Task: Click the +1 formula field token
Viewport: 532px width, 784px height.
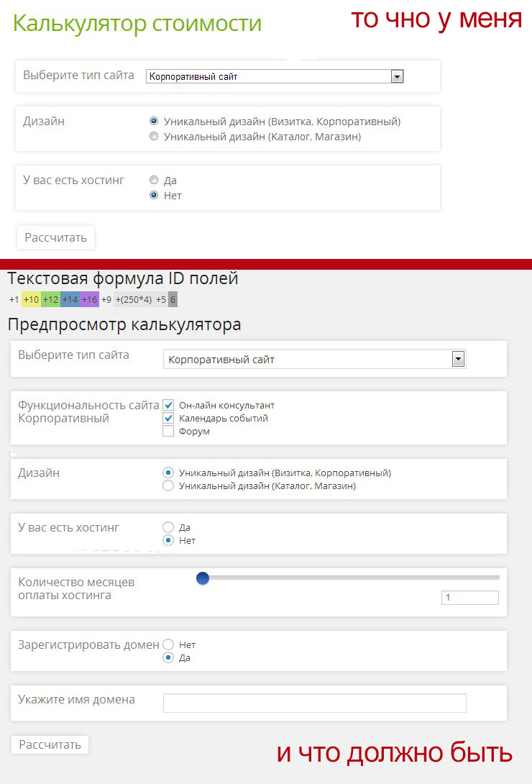Action: click(14, 299)
